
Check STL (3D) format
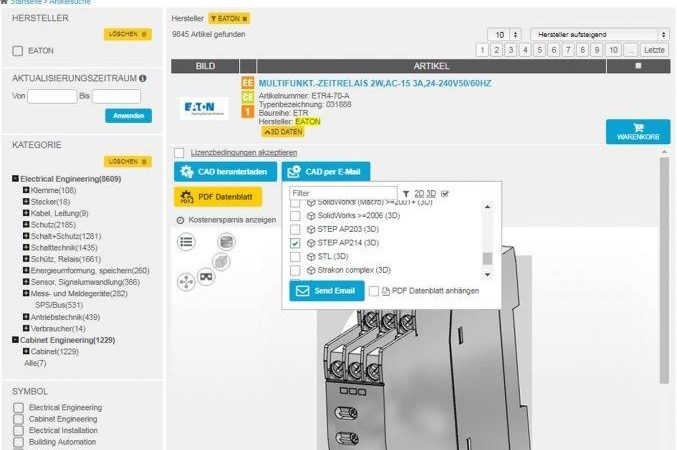click(295, 257)
